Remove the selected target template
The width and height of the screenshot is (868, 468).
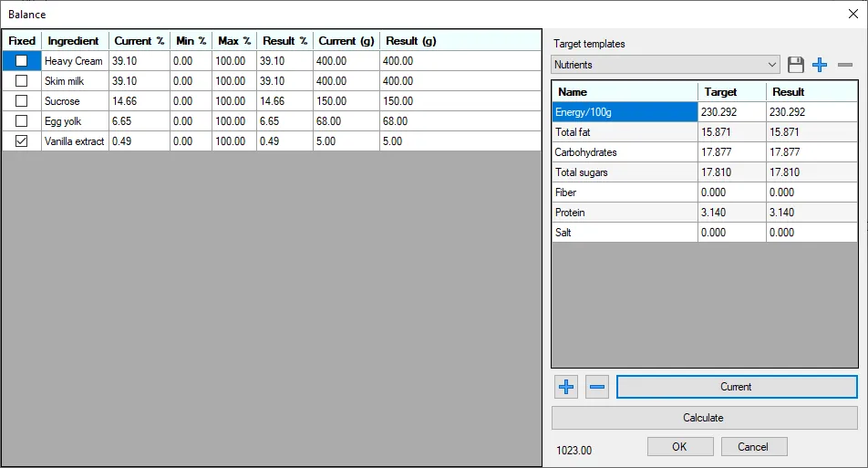pos(844,65)
